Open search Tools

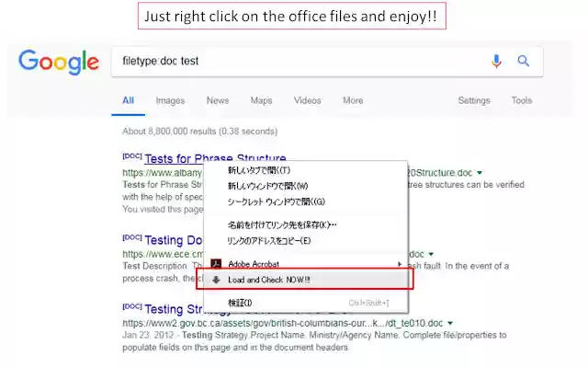tap(522, 100)
